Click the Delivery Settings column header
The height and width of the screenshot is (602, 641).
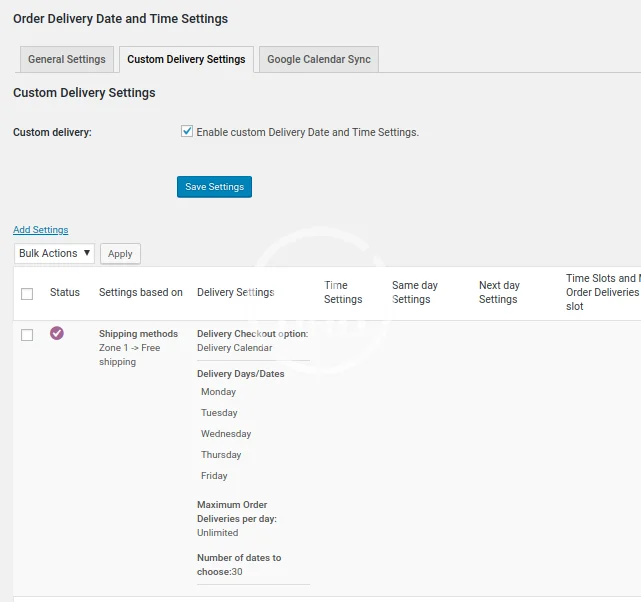[x=235, y=293]
